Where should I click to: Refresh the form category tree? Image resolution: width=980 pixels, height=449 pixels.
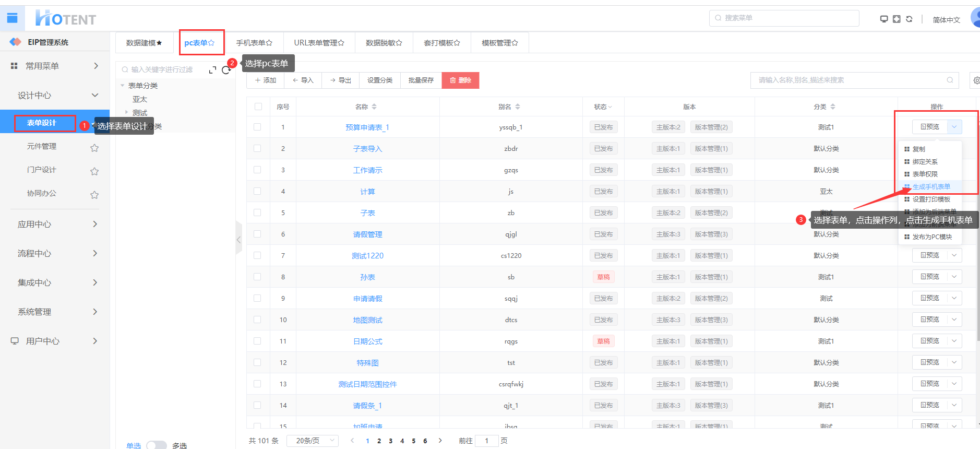(226, 70)
